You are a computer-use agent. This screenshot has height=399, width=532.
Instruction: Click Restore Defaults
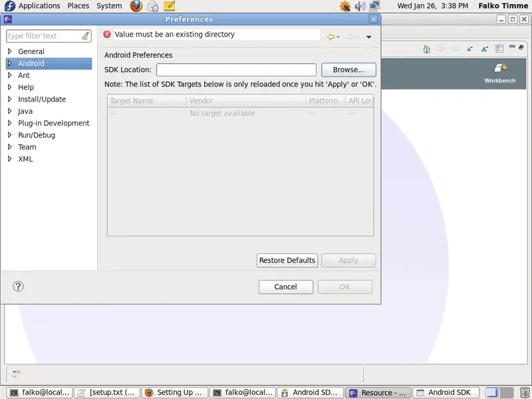click(x=287, y=260)
